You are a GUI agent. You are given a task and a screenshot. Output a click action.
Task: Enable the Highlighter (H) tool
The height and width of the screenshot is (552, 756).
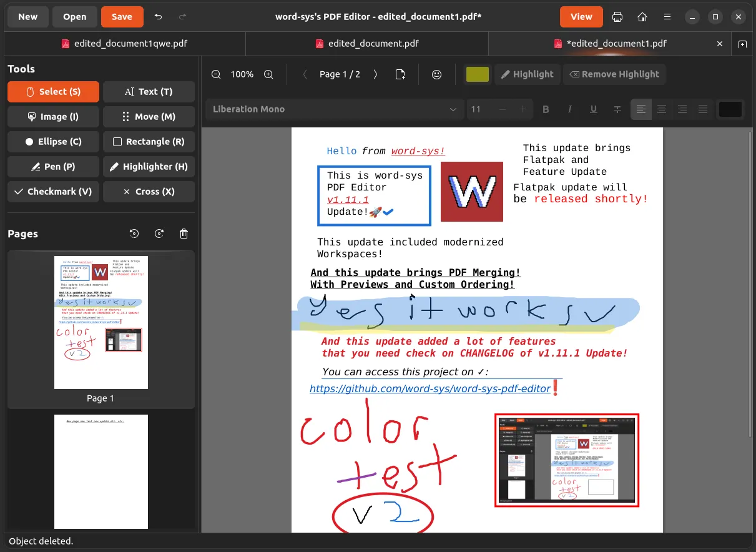149,167
